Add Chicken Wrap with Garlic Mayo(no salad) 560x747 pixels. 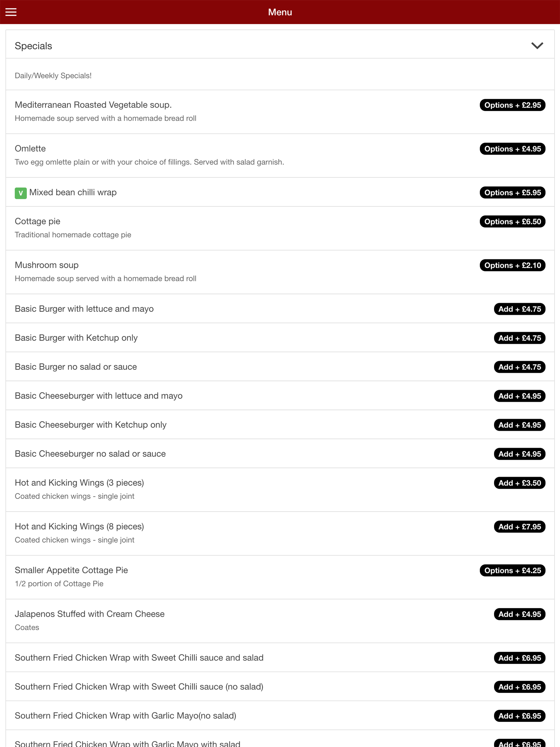pos(520,716)
